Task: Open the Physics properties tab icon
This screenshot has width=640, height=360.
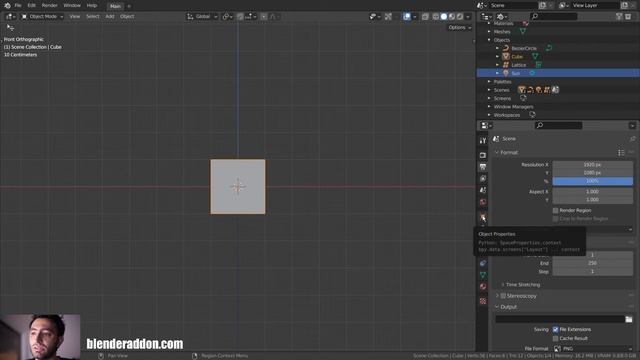Action: [x=483, y=263]
